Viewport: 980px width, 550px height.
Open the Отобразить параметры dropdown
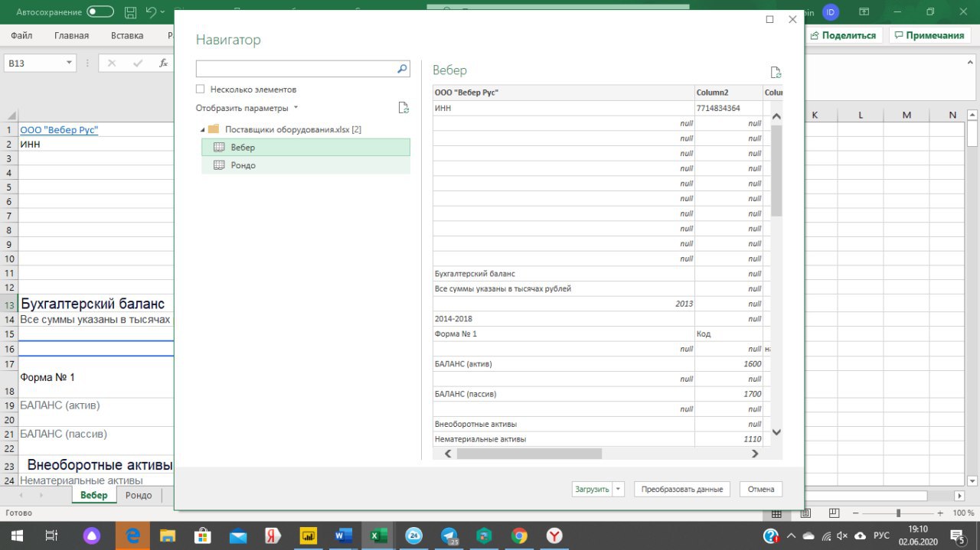(247, 109)
